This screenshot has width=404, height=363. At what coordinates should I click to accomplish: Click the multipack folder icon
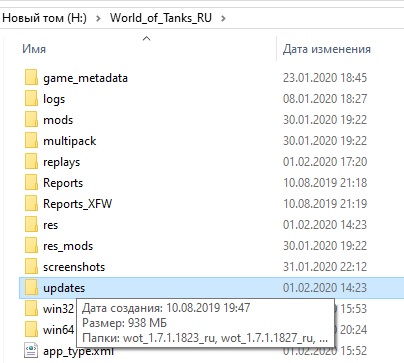click(31, 141)
